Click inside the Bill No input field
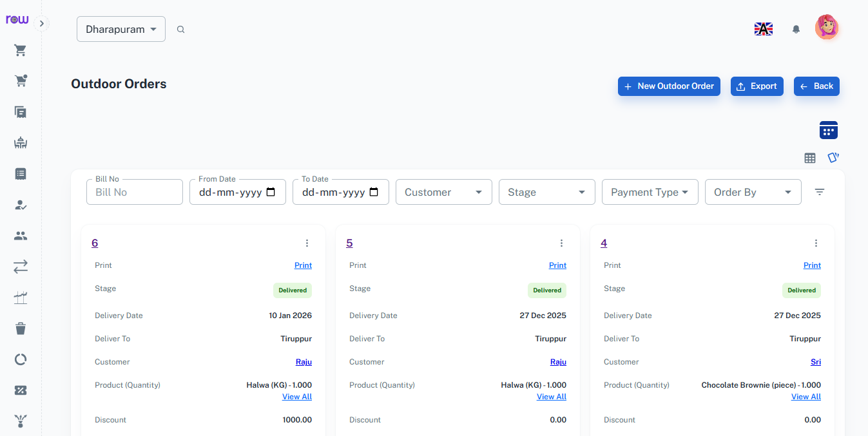The image size is (868, 436). click(x=134, y=191)
